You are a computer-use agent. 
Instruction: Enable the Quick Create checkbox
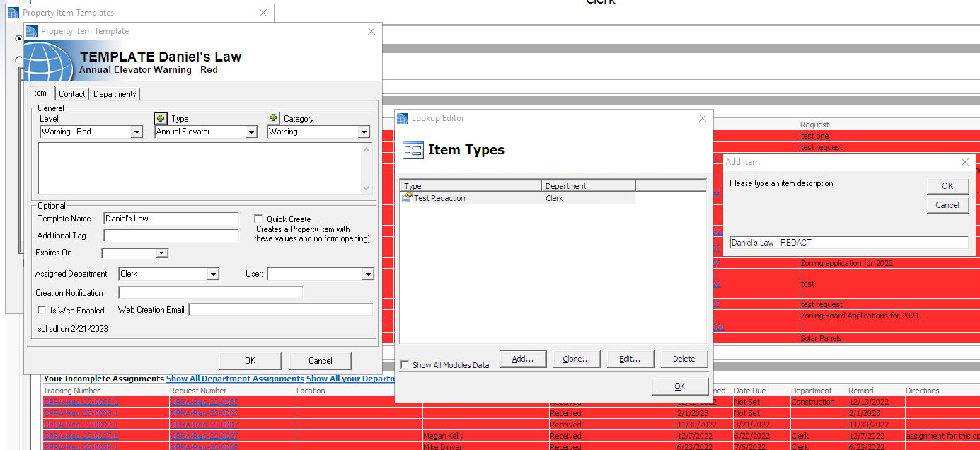pyautogui.click(x=259, y=219)
